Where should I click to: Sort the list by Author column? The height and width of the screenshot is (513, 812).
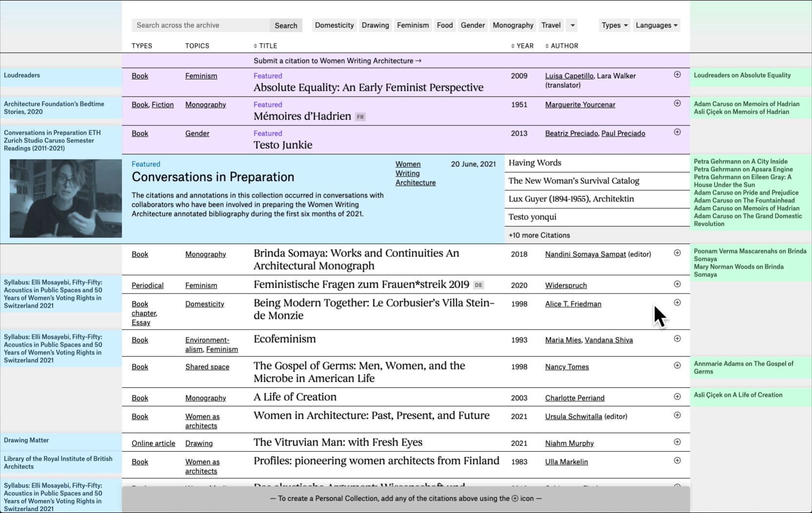pos(562,46)
